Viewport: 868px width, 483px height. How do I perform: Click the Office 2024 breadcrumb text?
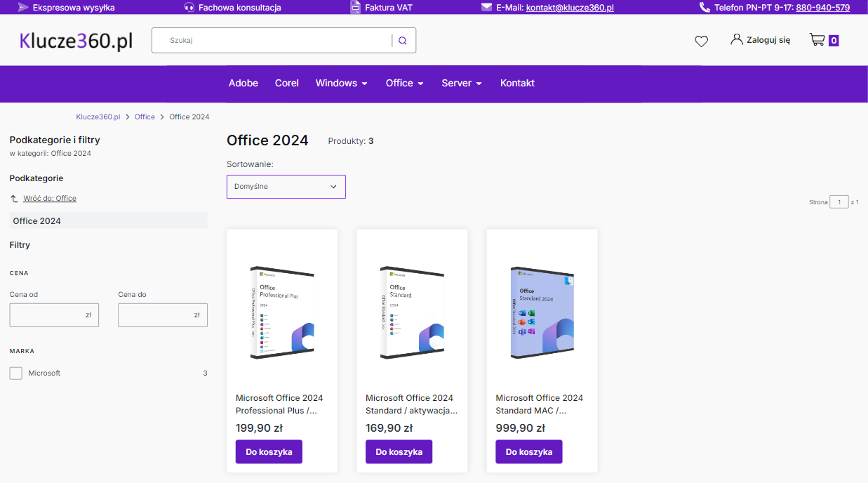coord(189,117)
